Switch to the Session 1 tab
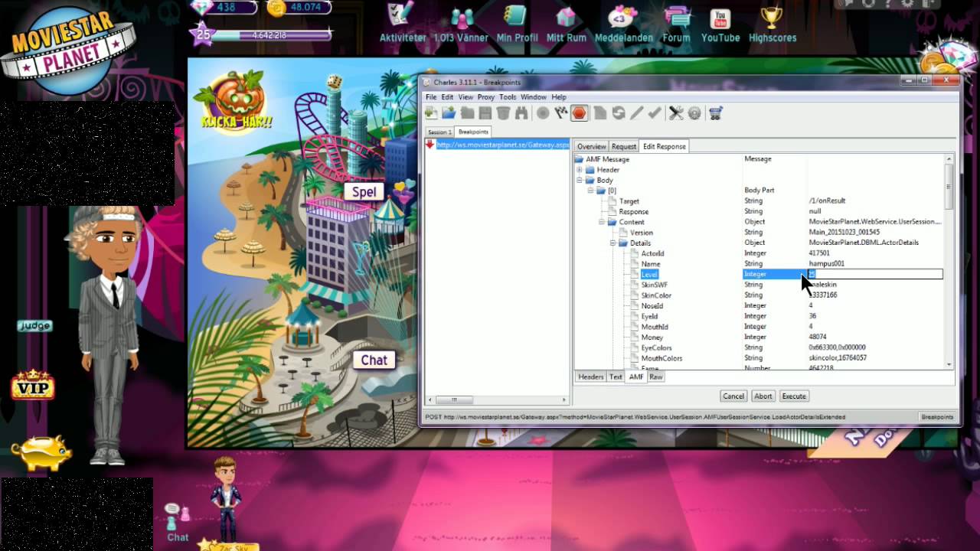The height and width of the screenshot is (551, 980). pyautogui.click(x=439, y=132)
